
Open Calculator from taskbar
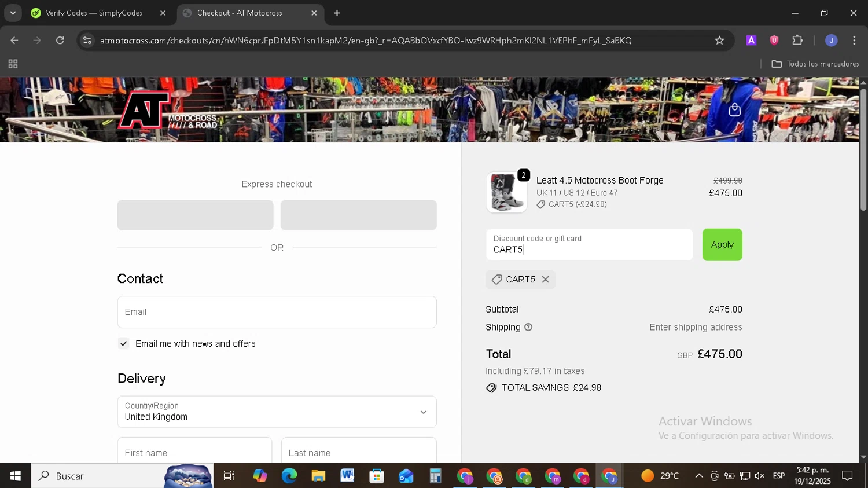tap(435, 476)
